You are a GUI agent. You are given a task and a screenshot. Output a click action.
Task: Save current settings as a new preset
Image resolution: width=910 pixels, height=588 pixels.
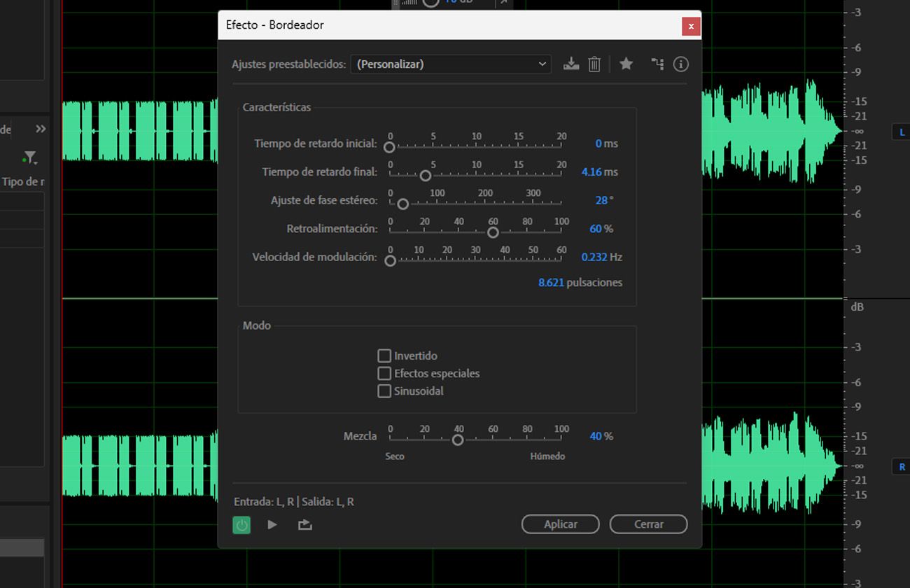coord(570,64)
